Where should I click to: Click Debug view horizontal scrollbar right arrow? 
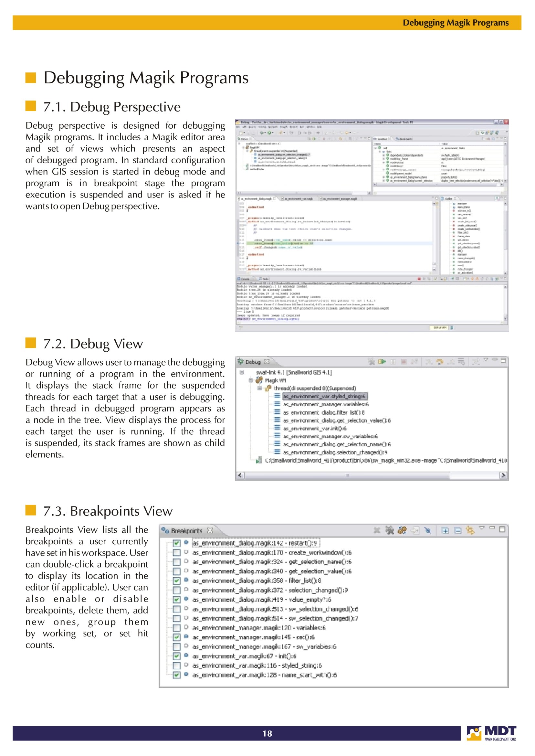tap(503, 475)
